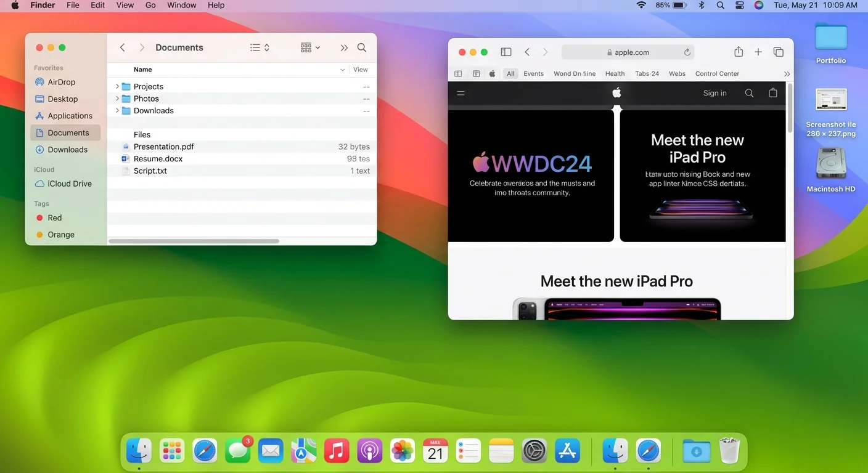Click the Safari share icon

point(739,52)
